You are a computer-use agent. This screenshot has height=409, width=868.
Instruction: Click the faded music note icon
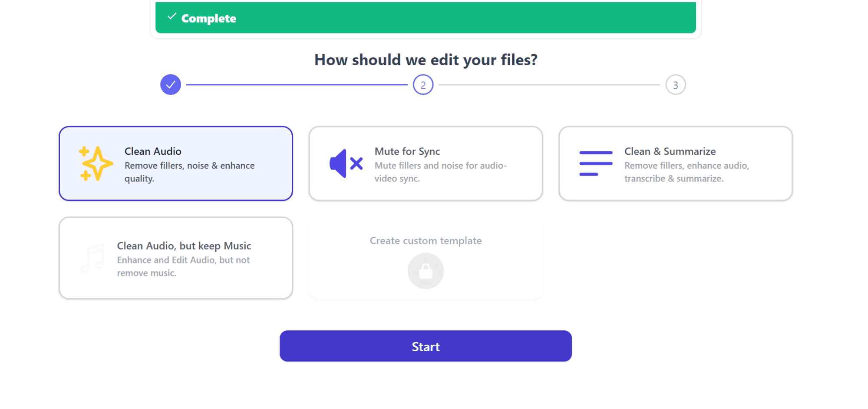pyautogui.click(x=92, y=258)
